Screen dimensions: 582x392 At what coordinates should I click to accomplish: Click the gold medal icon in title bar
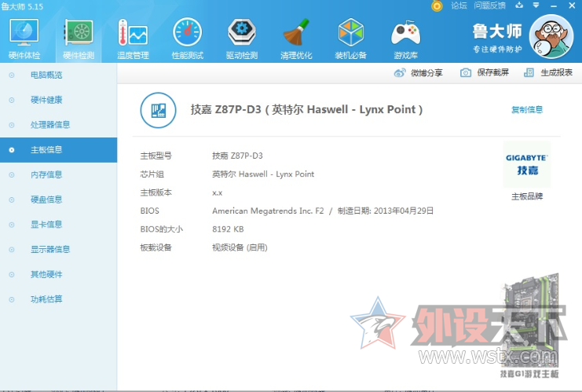pyautogui.click(x=437, y=6)
